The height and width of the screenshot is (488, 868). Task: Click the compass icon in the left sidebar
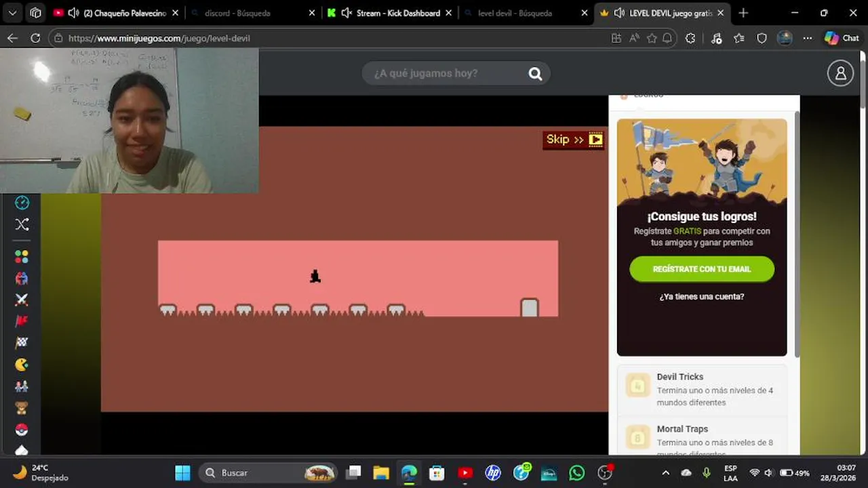tap(22, 203)
